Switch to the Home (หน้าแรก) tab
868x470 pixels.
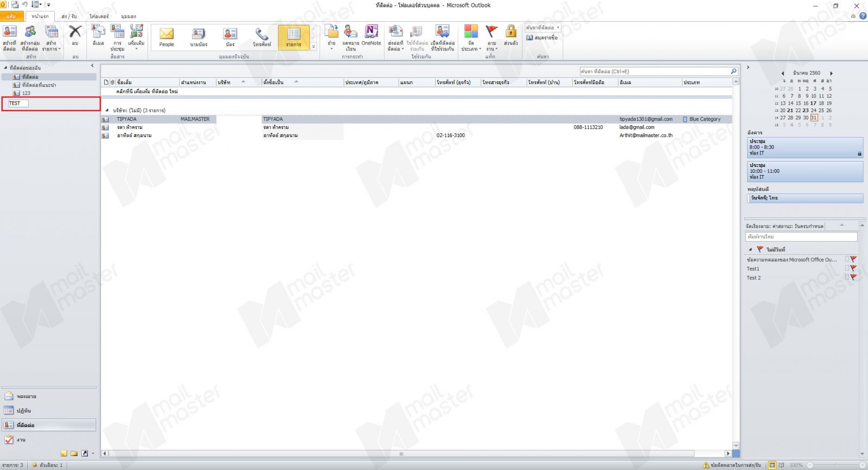tap(40, 16)
